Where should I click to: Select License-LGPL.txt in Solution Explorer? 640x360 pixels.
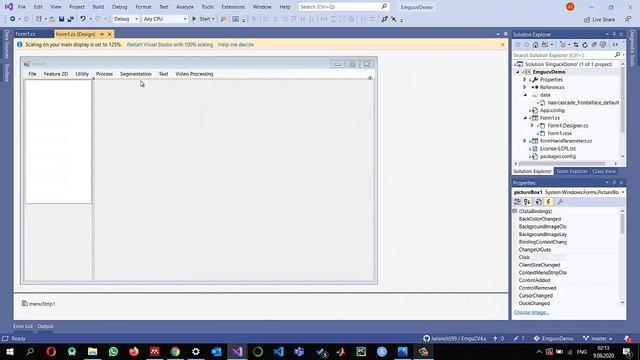(558, 149)
